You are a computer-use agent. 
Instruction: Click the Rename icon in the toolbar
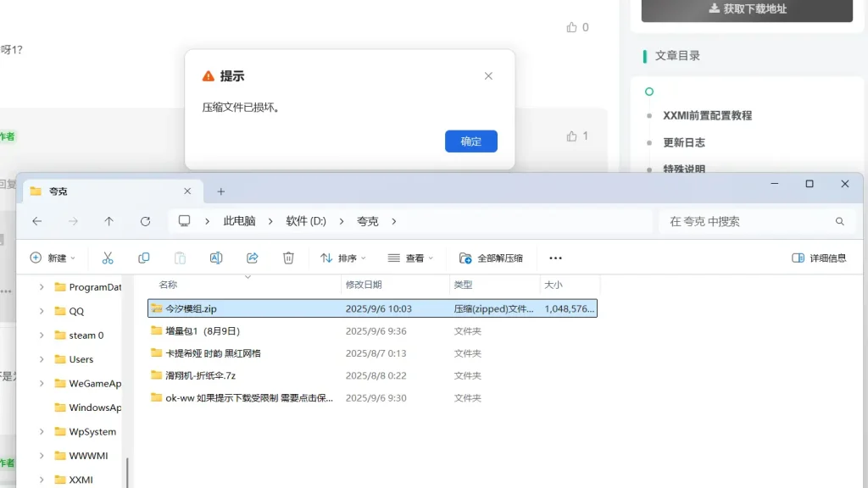(216, 258)
